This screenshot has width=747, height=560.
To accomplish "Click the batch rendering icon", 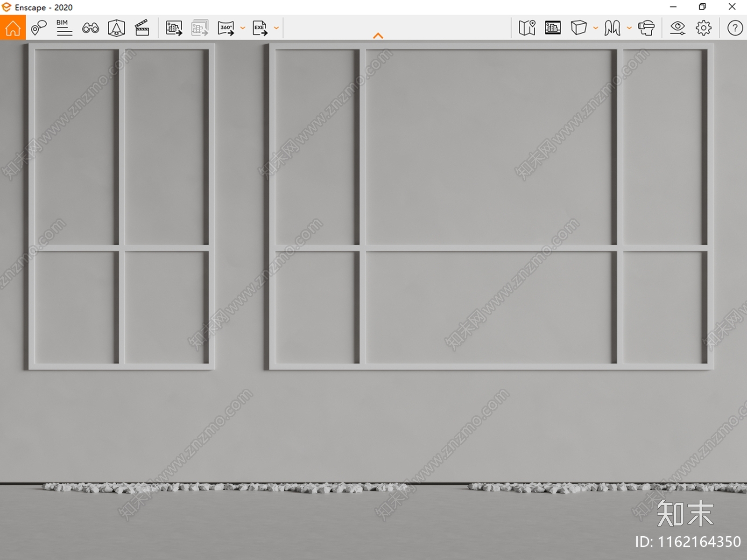I will (x=200, y=28).
